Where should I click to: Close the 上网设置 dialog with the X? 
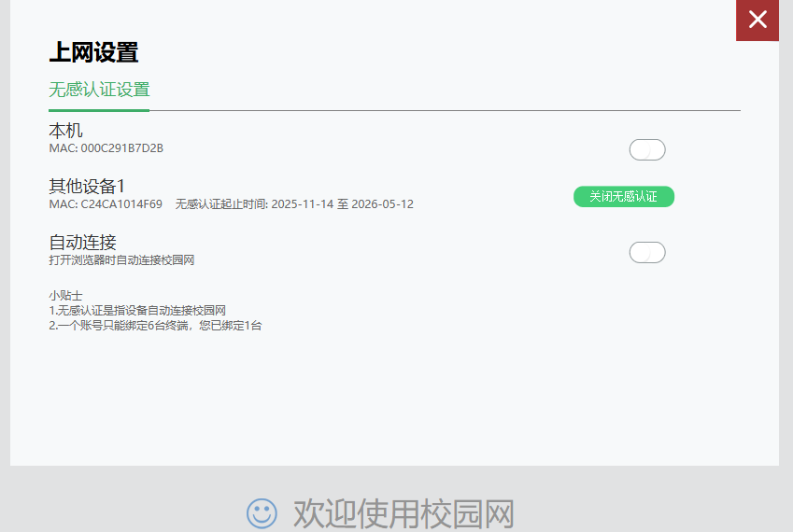click(x=758, y=20)
